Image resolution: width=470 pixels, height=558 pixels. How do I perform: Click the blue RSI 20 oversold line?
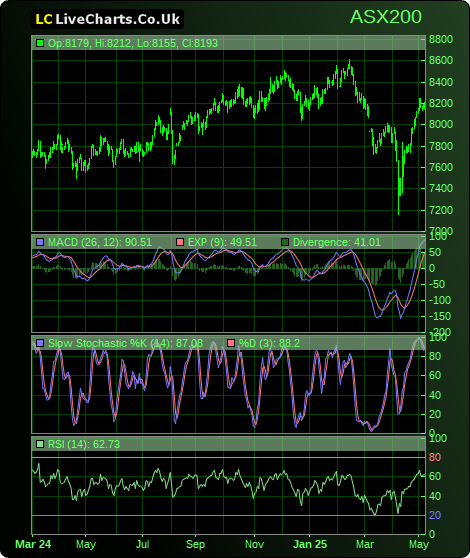pyautogui.click(x=228, y=515)
